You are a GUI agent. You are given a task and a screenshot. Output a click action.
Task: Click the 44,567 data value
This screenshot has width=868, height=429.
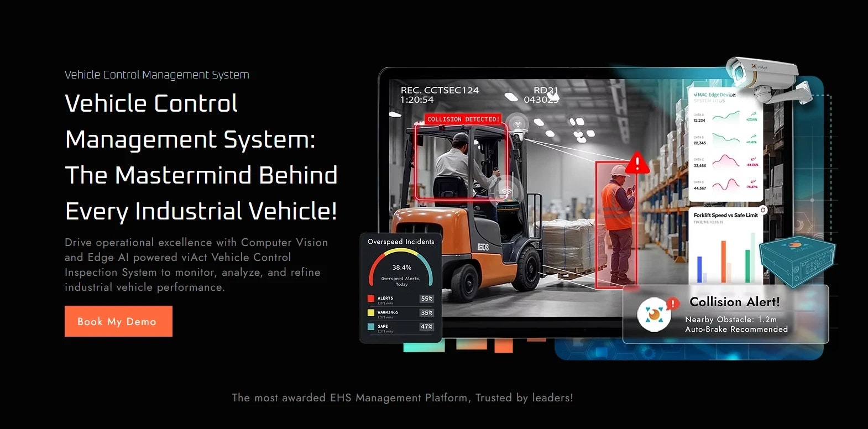coord(699,188)
